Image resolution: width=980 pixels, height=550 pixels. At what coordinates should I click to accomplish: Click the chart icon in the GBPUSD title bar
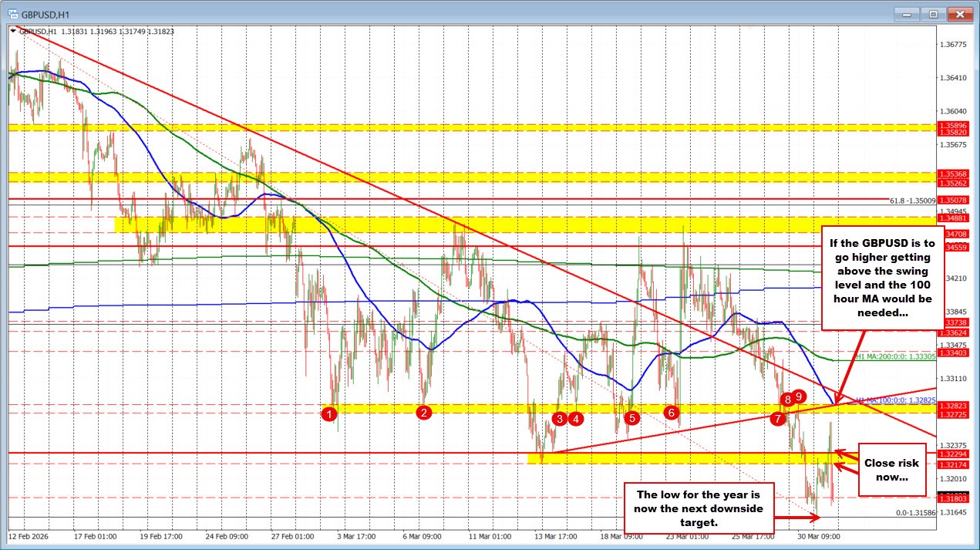(15, 13)
